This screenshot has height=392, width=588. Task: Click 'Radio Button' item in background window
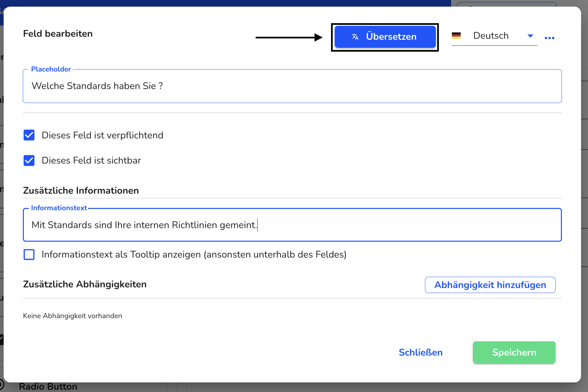[48, 386]
